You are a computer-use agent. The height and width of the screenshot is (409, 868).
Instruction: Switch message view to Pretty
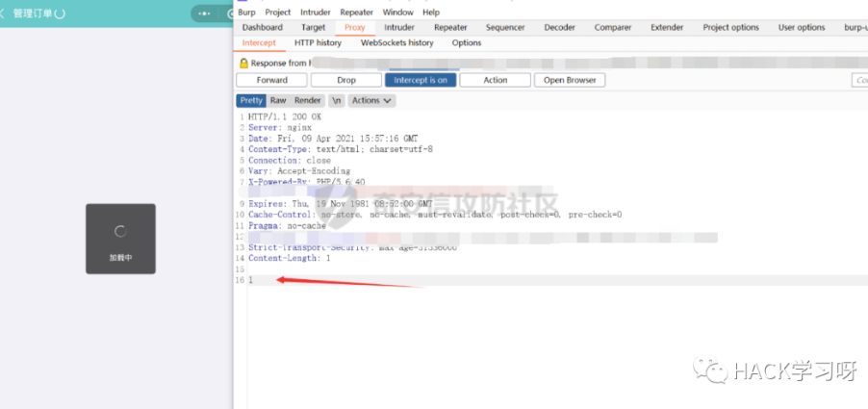pyautogui.click(x=251, y=100)
